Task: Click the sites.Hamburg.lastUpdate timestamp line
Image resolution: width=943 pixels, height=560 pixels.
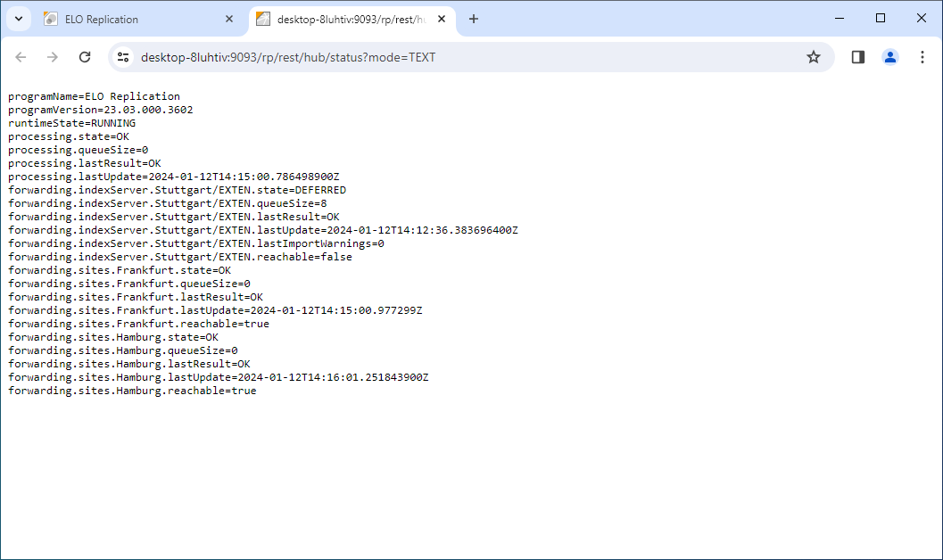Action: (219, 377)
